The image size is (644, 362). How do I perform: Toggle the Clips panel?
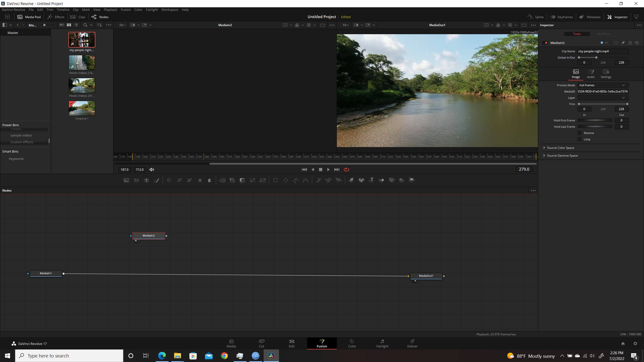(77, 17)
